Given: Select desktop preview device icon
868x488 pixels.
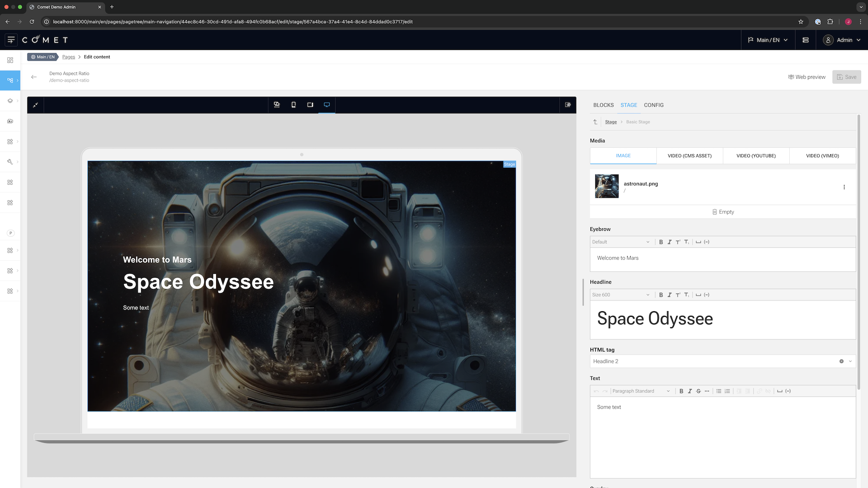Looking at the screenshot, I should (x=327, y=105).
